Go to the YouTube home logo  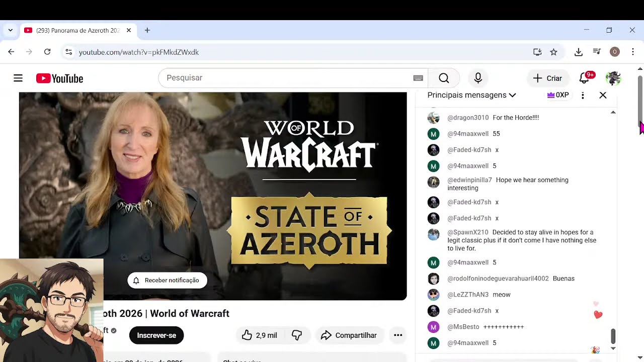tap(59, 78)
